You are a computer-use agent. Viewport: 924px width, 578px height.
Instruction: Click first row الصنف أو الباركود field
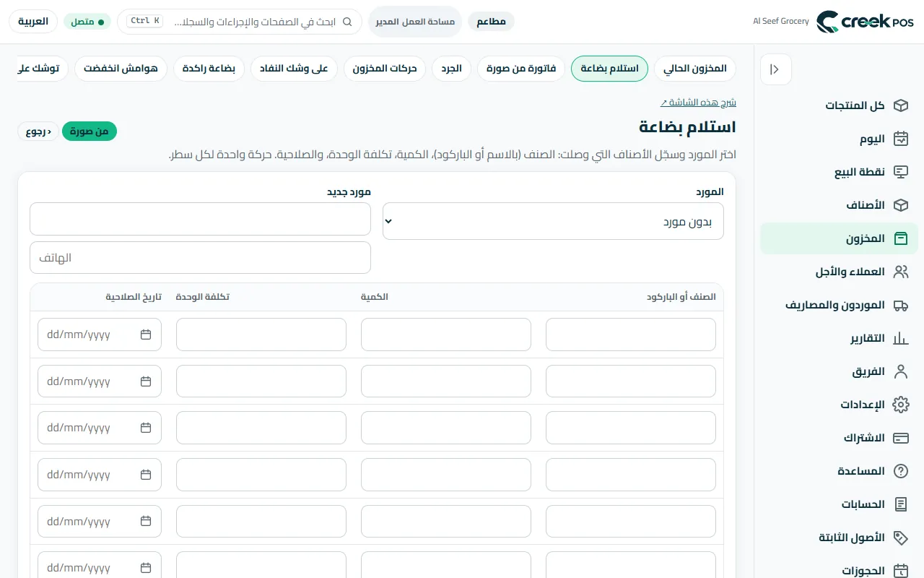pyautogui.click(x=631, y=335)
